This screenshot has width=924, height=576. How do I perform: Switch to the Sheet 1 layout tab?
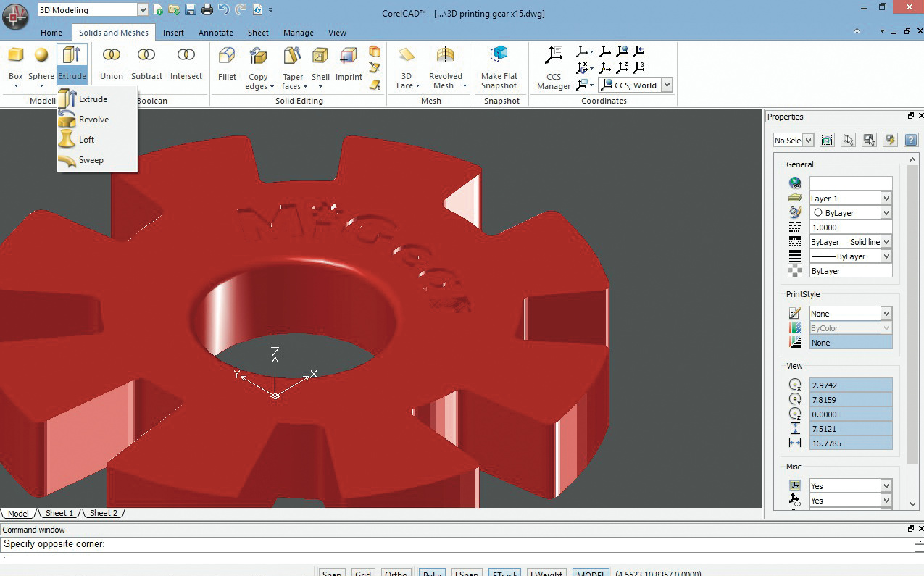[59, 513]
